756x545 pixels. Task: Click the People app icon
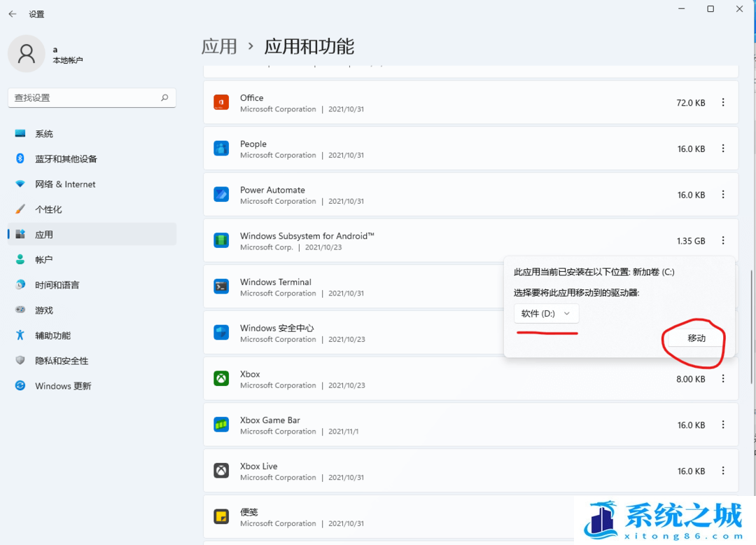click(221, 148)
